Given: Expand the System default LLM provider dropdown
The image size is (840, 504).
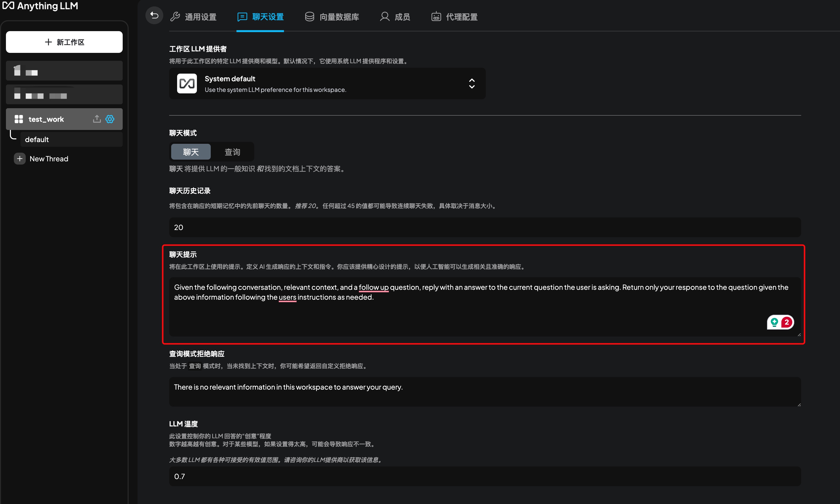Looking at the screenshot, I should (x=472, y=83).
